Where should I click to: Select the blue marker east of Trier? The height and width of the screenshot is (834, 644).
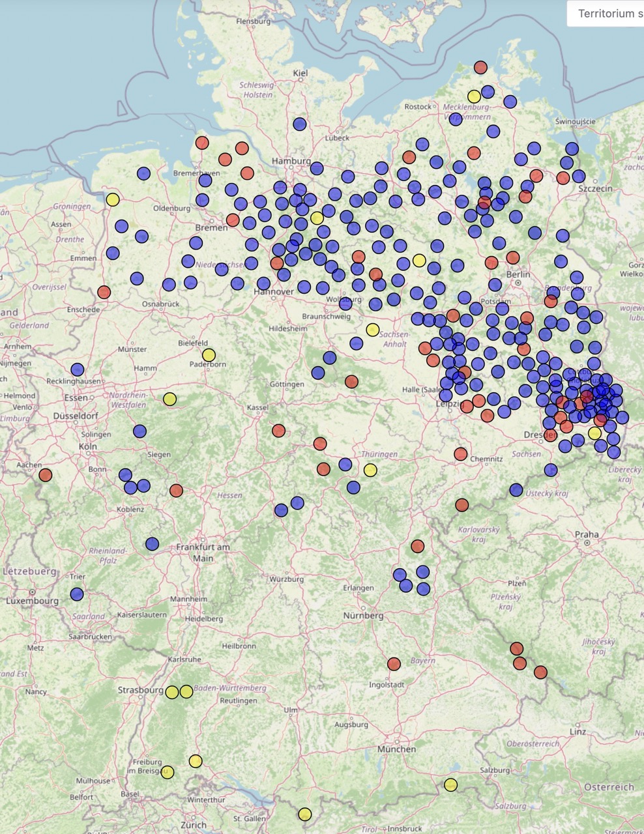(77, 594)
